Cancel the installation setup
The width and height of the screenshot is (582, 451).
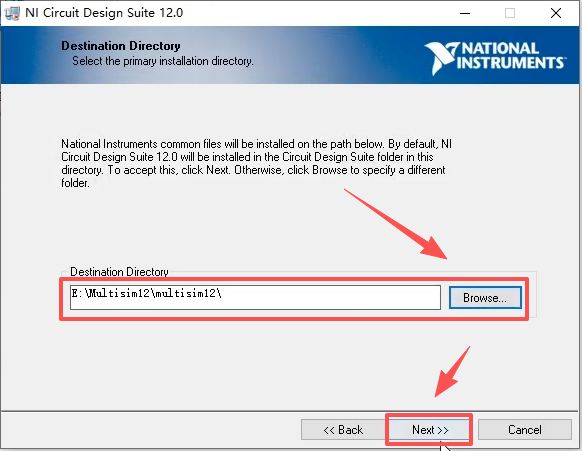pos(524,430)
